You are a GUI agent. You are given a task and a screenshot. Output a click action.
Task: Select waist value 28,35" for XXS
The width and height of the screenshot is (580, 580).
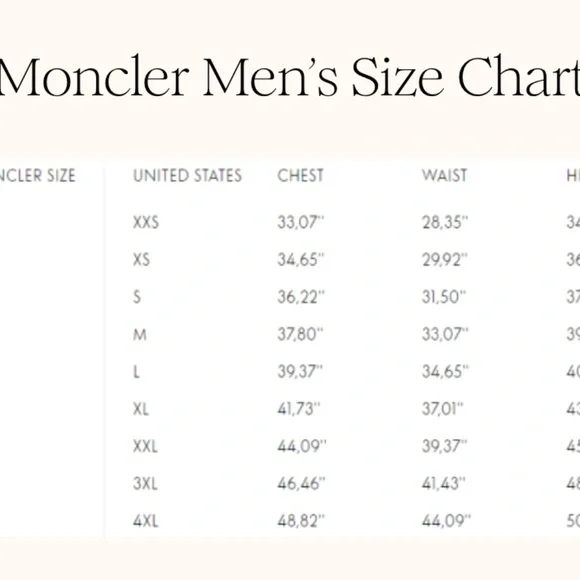click(445, 222)
